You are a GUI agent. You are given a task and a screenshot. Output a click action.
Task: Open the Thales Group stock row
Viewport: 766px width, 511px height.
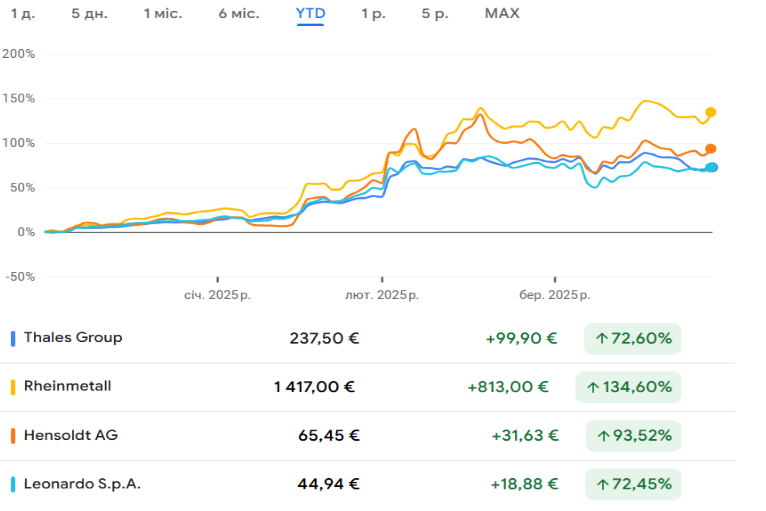pyautogui.click(x=73, y=338)
